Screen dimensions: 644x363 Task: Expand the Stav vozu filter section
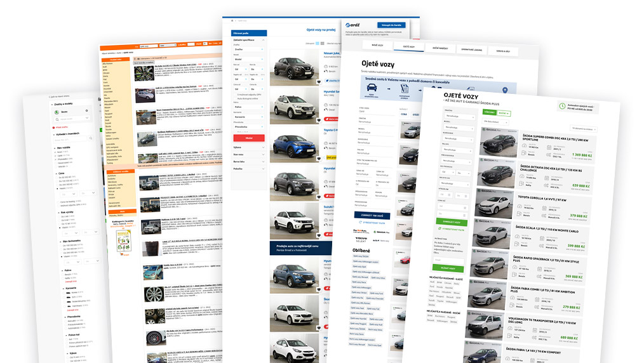point(249,154)
